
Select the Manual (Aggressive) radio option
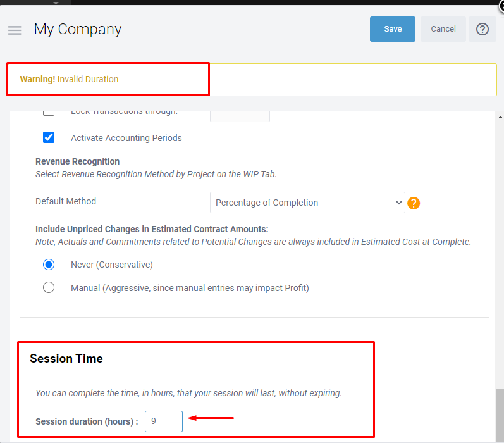point(49,288)
